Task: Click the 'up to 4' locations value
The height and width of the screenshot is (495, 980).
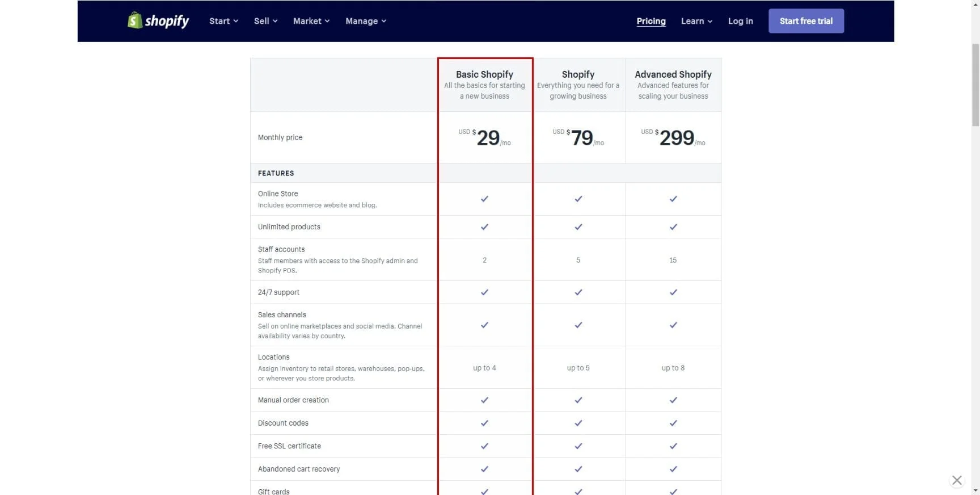Action: tap(484, 368)
